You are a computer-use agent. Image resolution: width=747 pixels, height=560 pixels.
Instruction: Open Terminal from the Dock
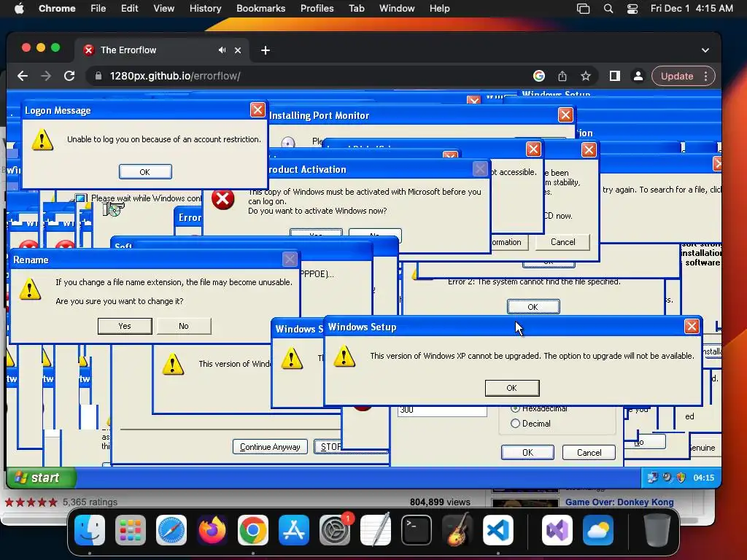pos(417,530)
